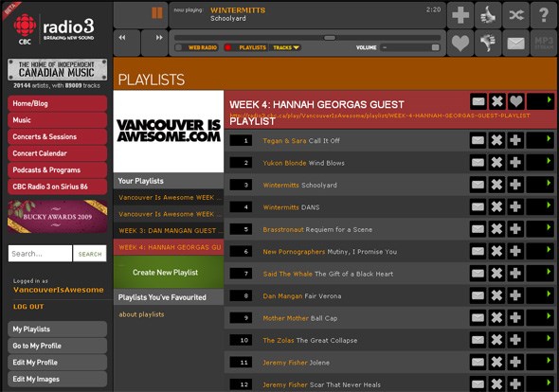Viewport: 559px width, 392px height.
Task: Open Podcasts & Programs
Action: point(58,170)
